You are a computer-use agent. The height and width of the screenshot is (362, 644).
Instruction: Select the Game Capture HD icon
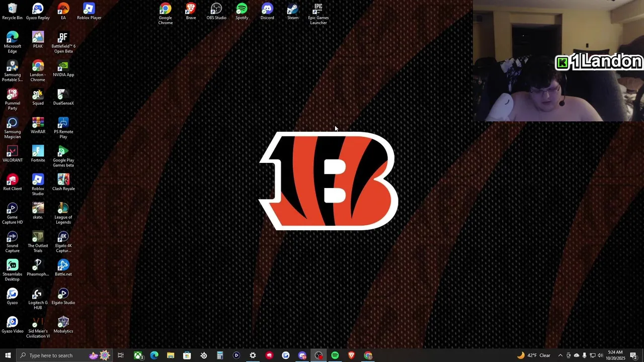click(x=13, y=214)
